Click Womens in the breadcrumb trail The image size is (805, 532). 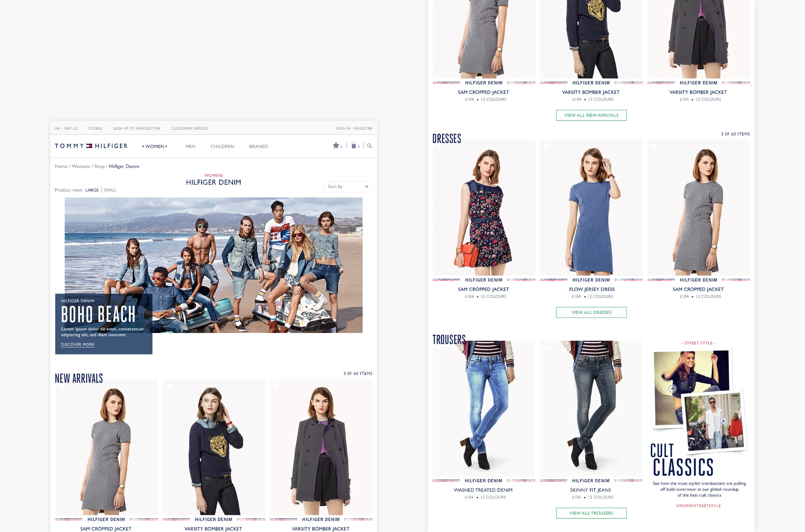tap(81, 166)
